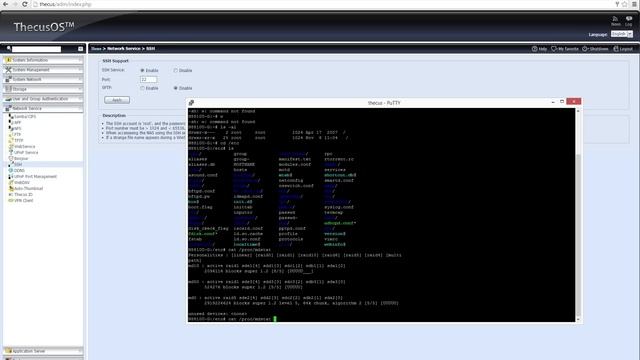Expand the System Information section

43,60
